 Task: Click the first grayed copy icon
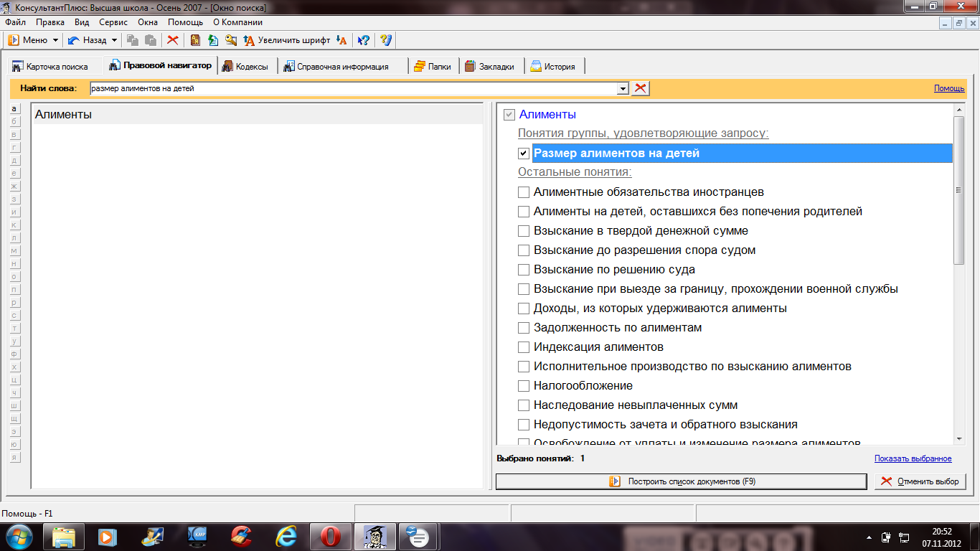pos(133,40)
